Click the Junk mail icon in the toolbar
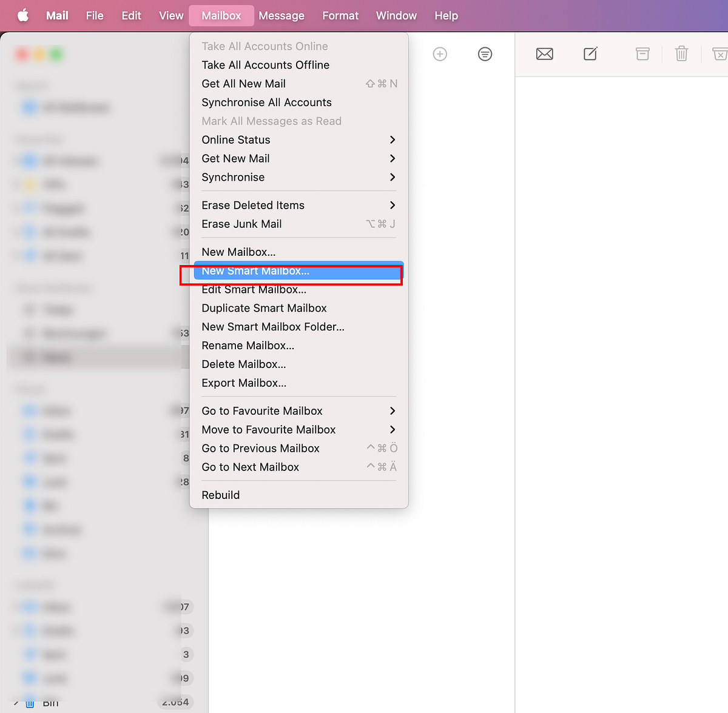Image resolution: width=728 pixels, height=713 pixels. pyautogui.click(x=719, y=54)
